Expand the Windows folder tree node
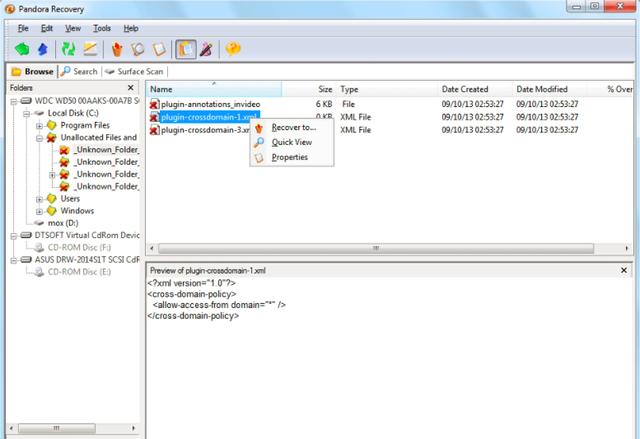The image size is (640, 439). [39, 211]
